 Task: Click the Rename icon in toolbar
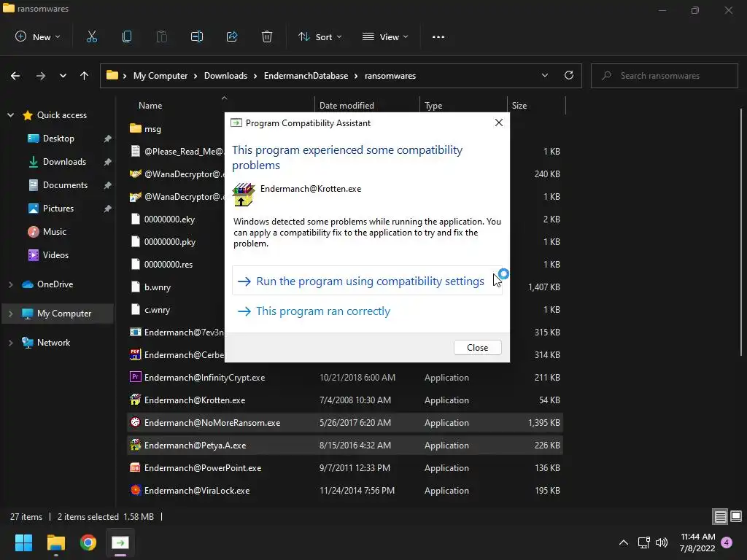[x=197, y=36]
